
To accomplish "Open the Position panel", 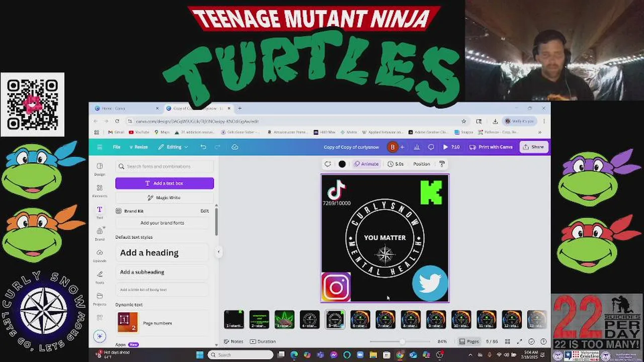I will 422,164.
